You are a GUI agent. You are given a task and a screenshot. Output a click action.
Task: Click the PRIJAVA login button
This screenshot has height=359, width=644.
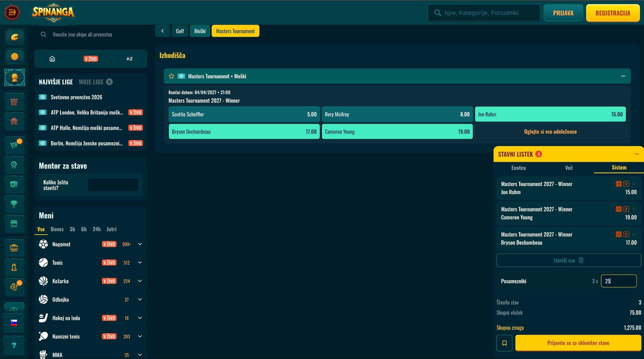(x=563, y=13)
